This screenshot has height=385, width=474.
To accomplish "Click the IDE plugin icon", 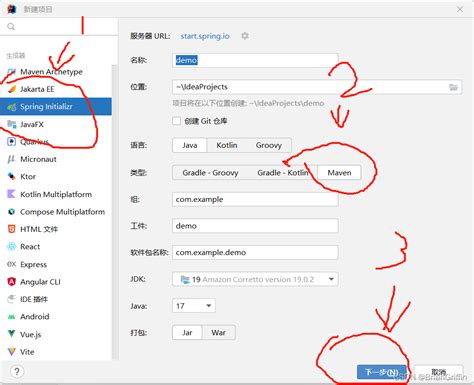I will click(x=12, y=299).
